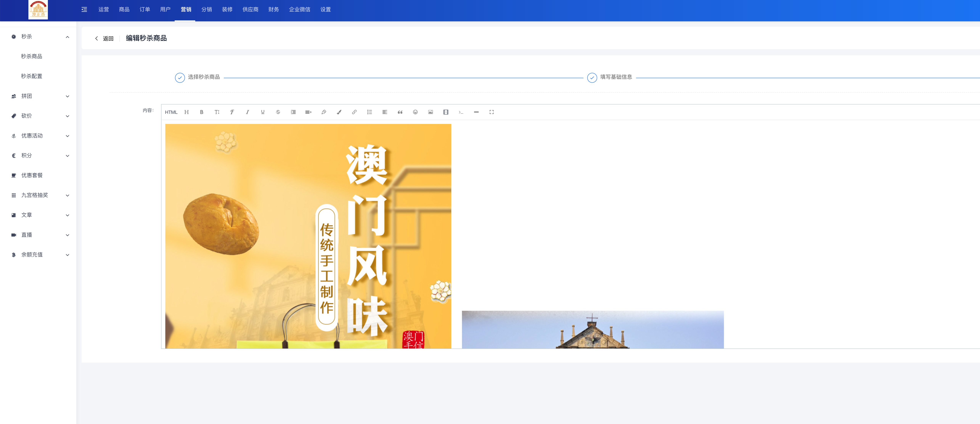
Task: Toggle italic formatting
Action: point(247,112)
